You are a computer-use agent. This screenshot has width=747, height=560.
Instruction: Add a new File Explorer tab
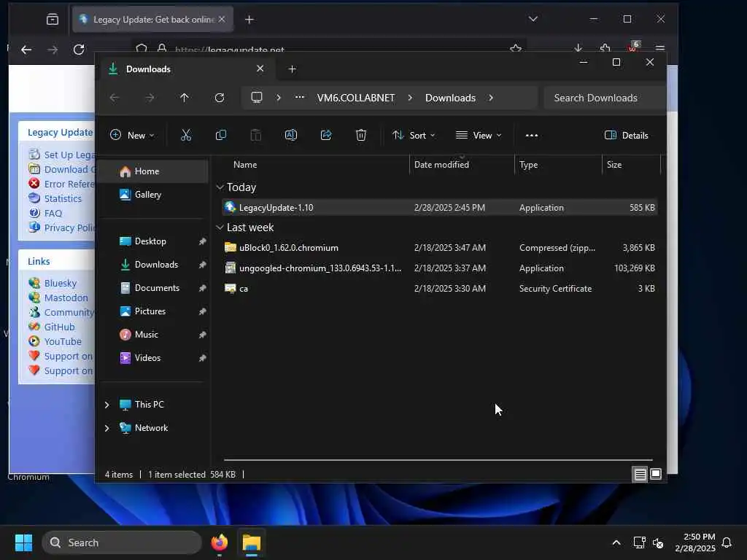pyautogui.click(x=293, y=69)
